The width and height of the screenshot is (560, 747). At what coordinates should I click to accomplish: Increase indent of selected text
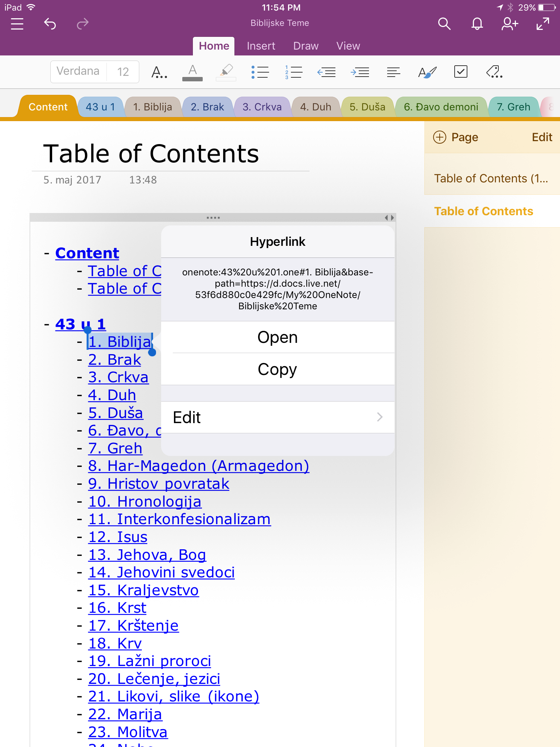point(360,72)
